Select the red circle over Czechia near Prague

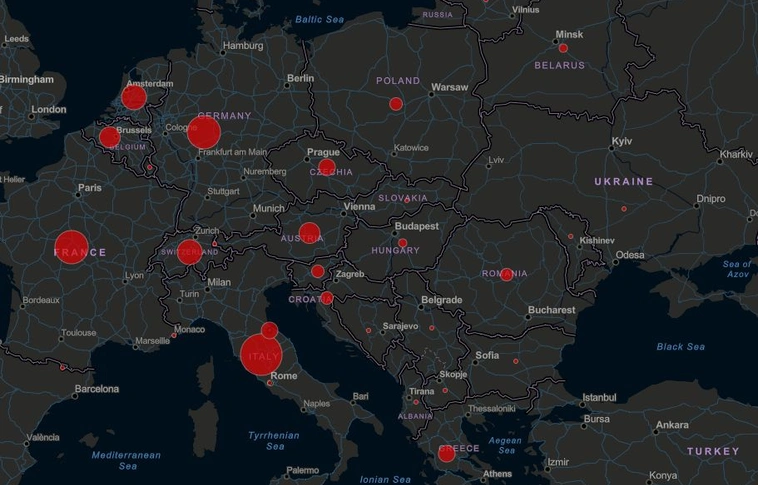pos(327,167)
